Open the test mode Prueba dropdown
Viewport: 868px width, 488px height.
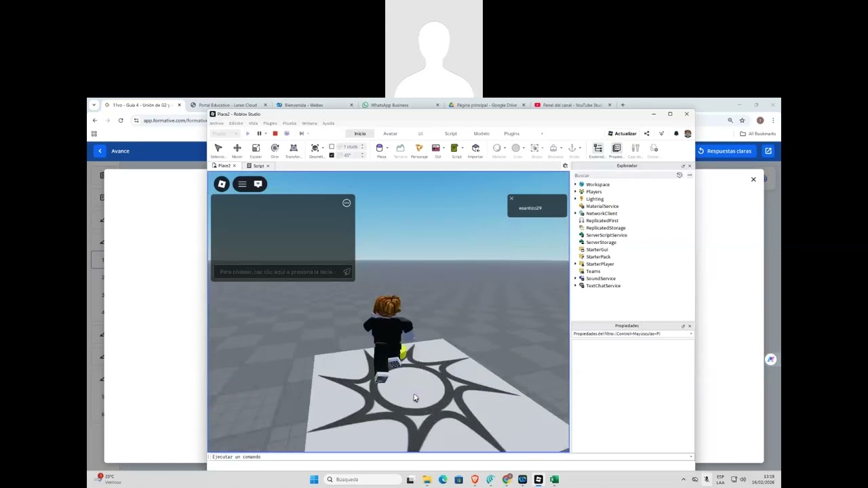pyautogui.click(x=226, y=134)
